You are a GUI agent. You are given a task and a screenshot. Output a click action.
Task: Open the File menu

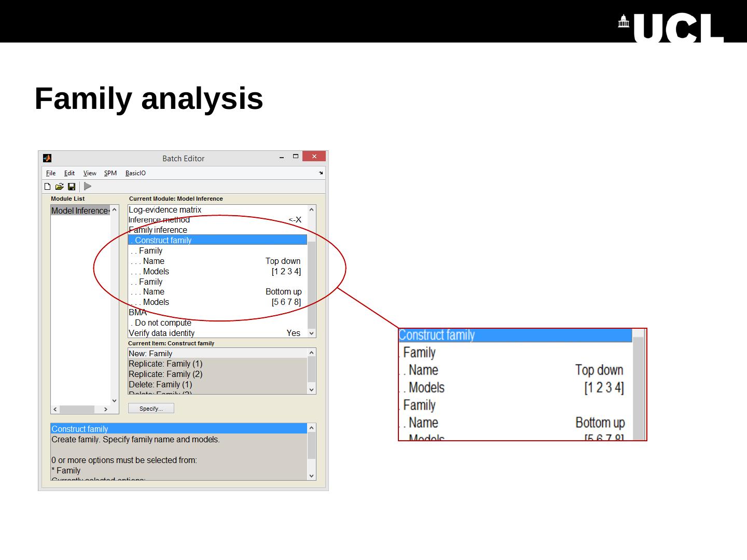click(x=51, y=173)
